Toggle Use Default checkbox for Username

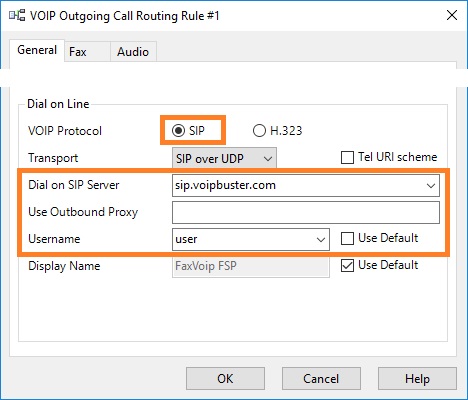[x=347, y=239]
